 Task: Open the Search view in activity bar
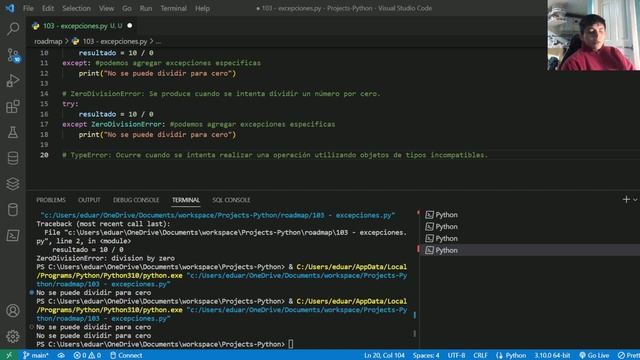pyautogui.click(x=13, y=29)
